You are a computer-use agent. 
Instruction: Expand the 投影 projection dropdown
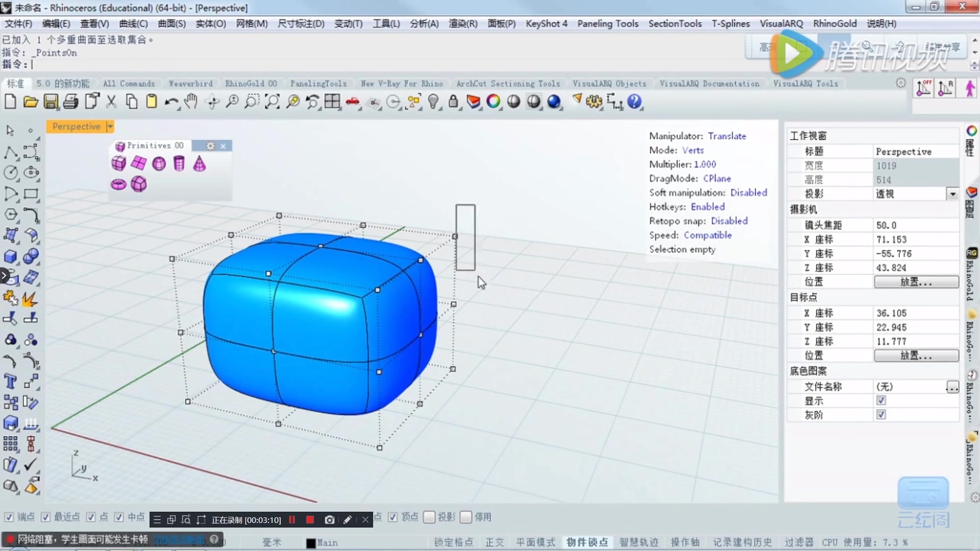pos(952,194)
